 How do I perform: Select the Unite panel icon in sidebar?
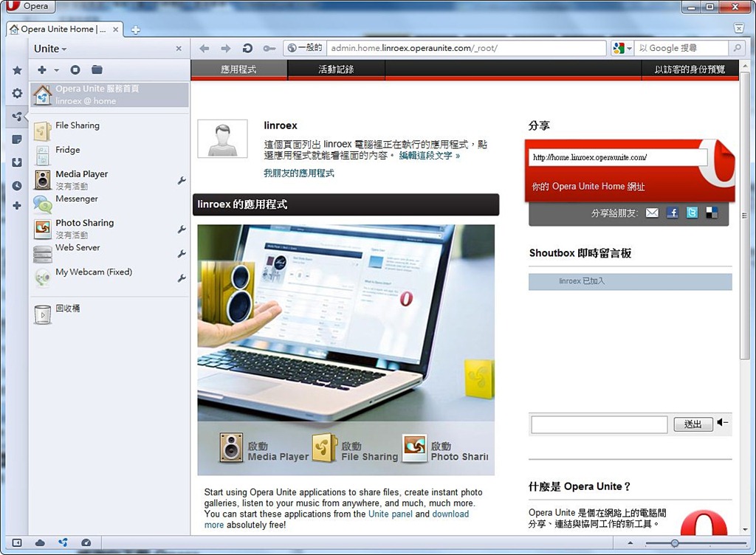17,116
